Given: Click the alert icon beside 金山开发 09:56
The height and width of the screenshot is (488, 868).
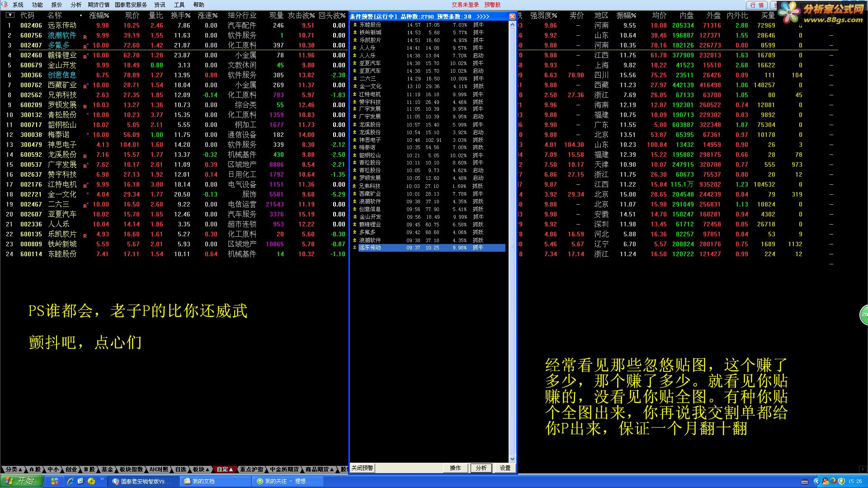Looking at the screenshot, I should click(x=355, y=217).
